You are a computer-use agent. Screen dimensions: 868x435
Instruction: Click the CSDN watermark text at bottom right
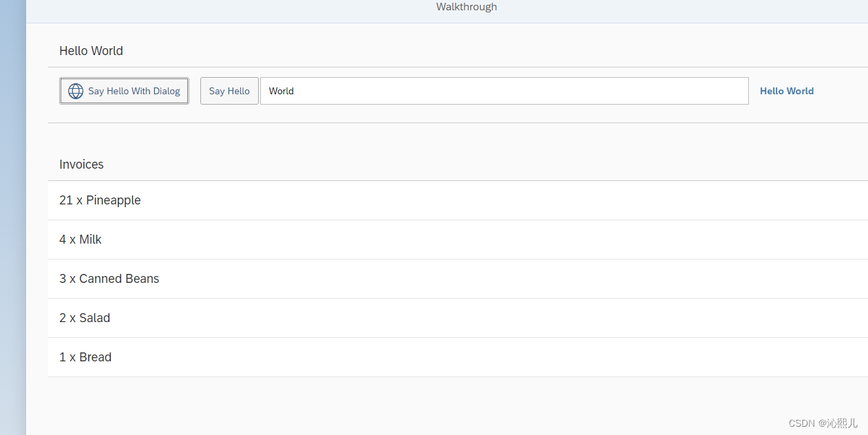823,423
